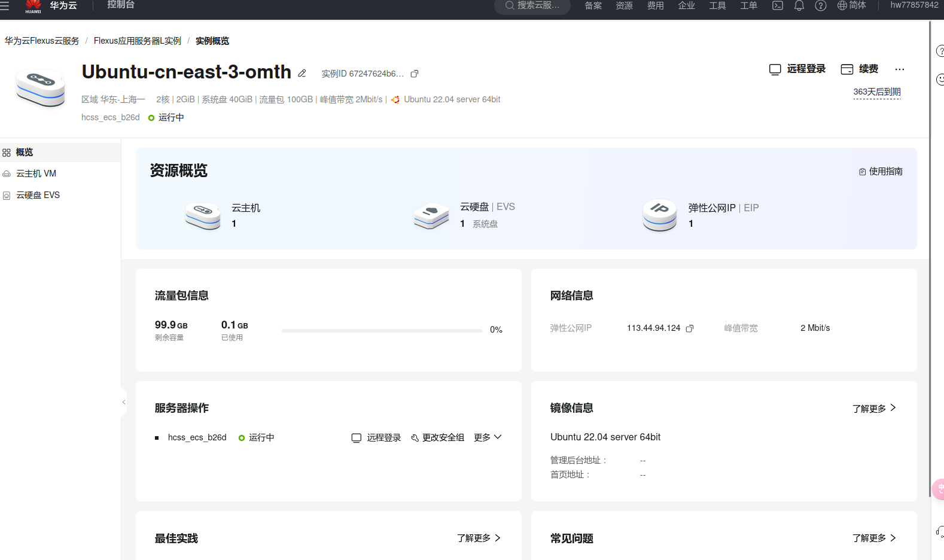Click the 远程登录 button in page header
The height and width of the screenshot is (560, 944).
797,69
